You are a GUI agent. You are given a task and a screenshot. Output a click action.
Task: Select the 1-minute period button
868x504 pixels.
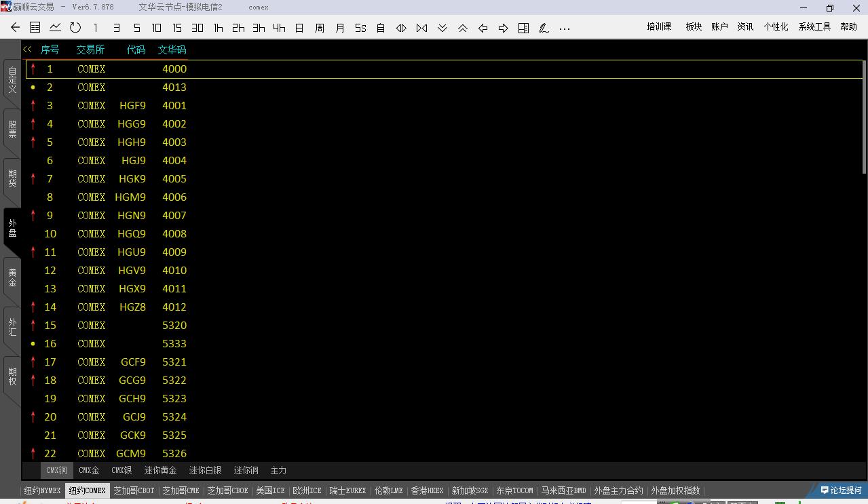96,28
